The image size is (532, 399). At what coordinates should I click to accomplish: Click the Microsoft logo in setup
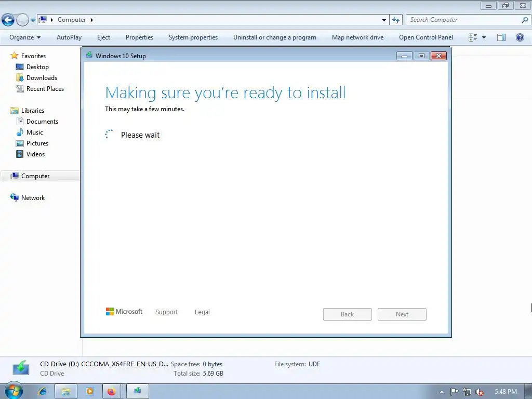click(x=124, y=312)
